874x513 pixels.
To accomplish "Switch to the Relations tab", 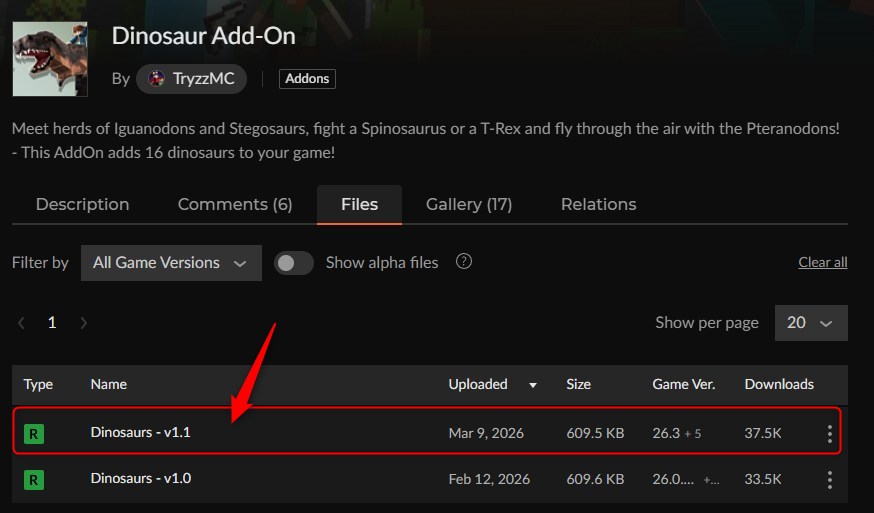I will coord(598,204).
